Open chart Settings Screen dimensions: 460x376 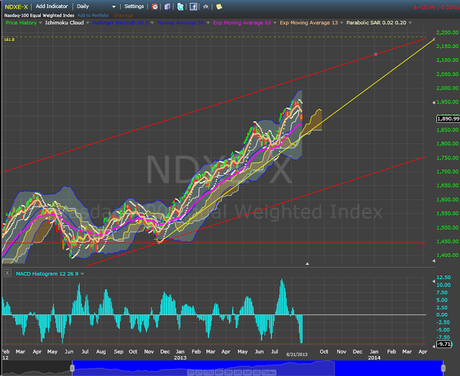point(134,6)
